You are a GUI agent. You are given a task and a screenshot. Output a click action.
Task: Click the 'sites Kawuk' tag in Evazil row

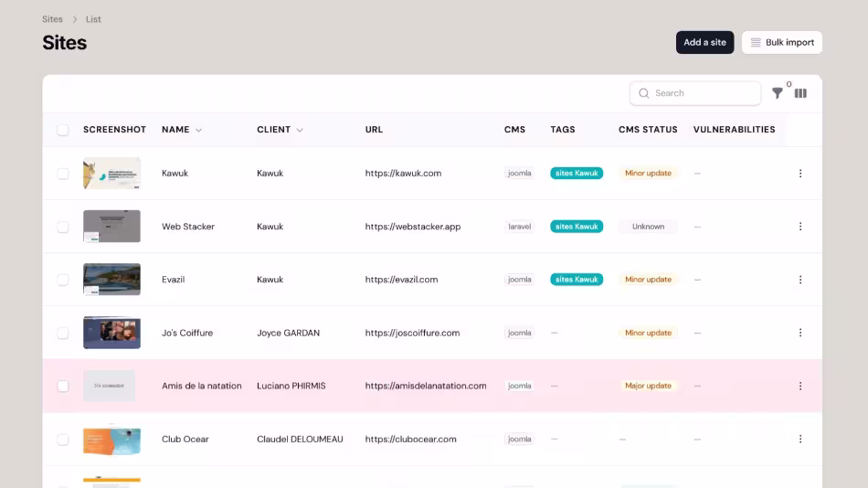click(577, 280)
